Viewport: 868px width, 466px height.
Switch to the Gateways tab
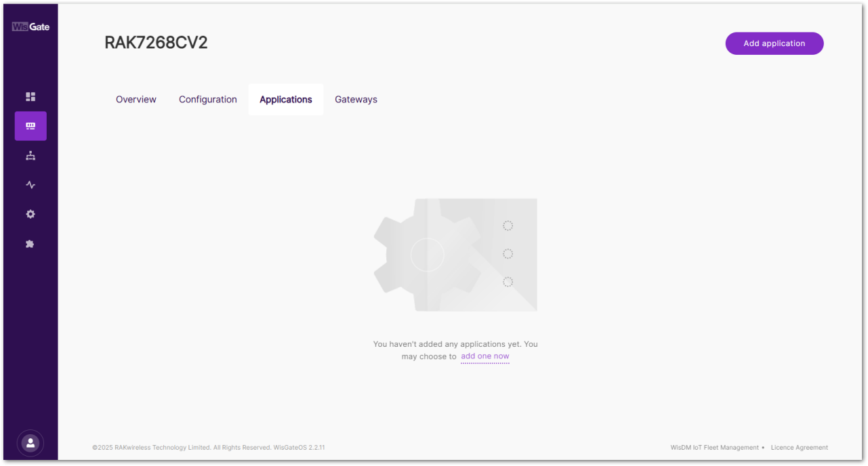356,99
